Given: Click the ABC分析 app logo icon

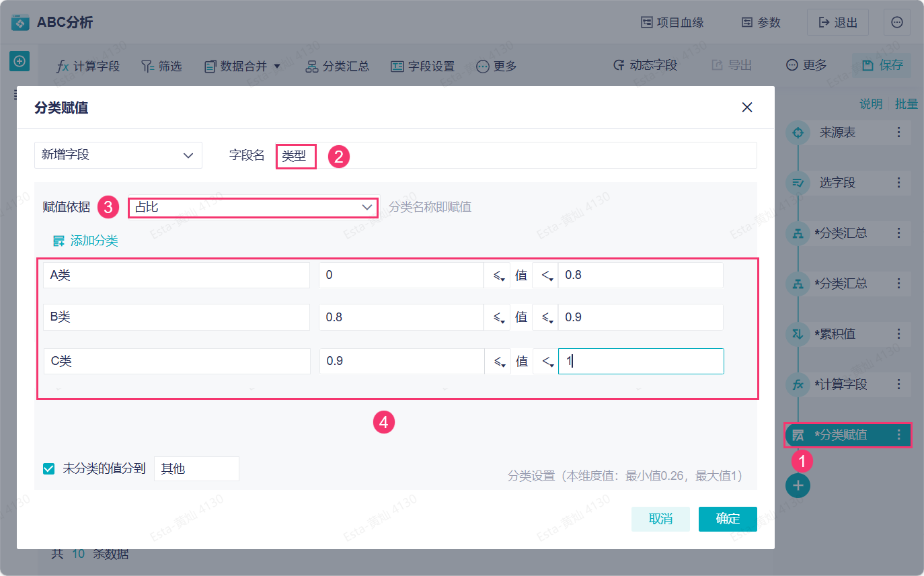Looking at the screenshot, I should click(21, 23).
